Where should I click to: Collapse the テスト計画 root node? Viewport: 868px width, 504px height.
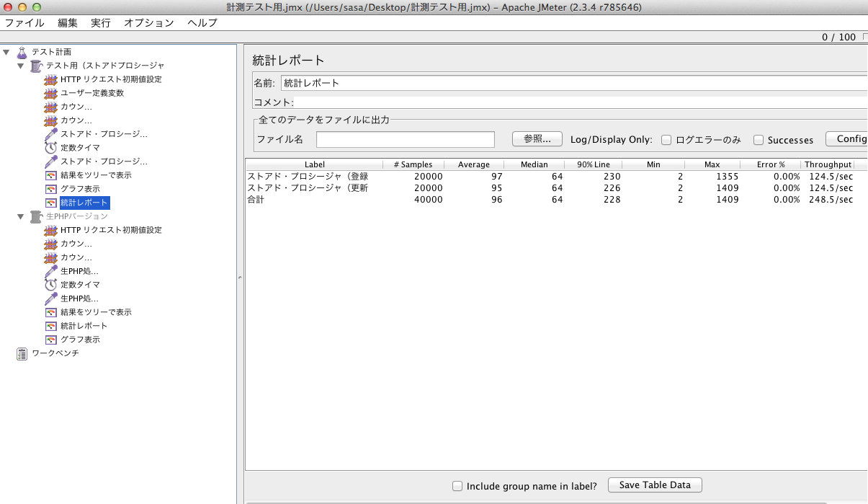(x=6, y=52)
